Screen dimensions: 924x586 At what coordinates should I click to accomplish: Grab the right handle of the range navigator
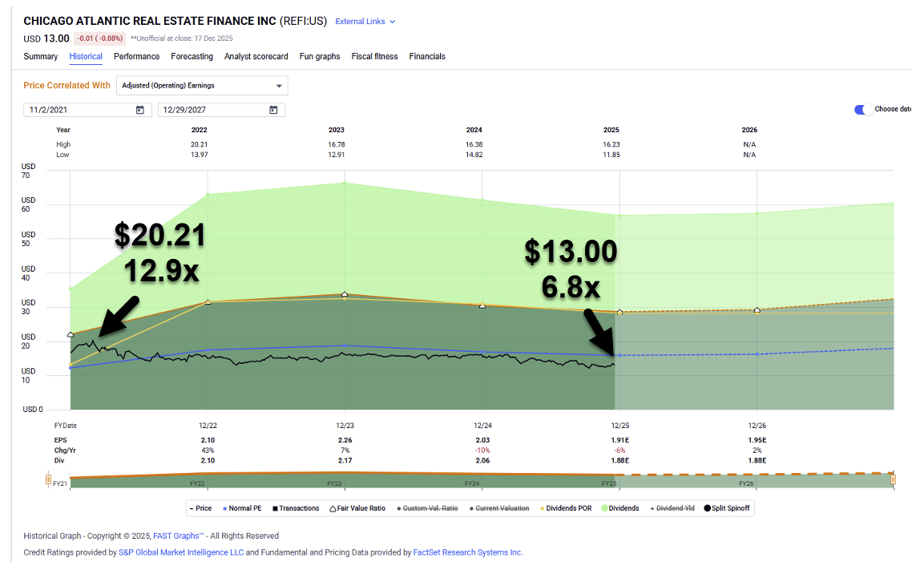click(x=893, y=479)
